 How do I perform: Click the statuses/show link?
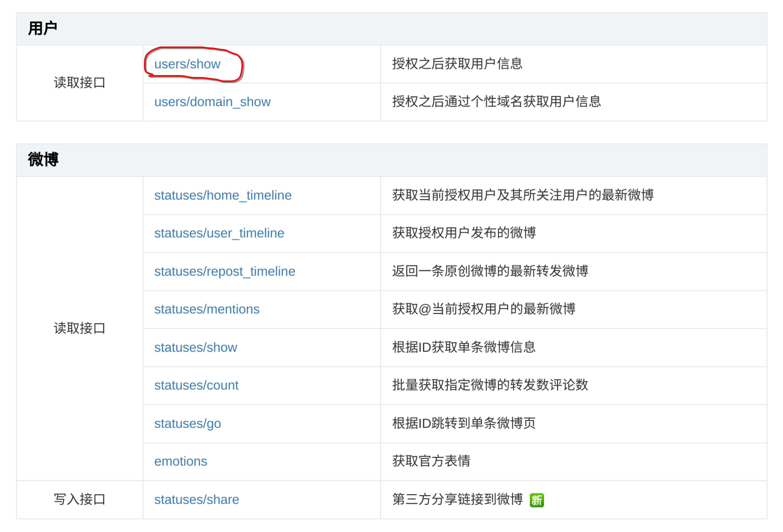pos(195,347)
